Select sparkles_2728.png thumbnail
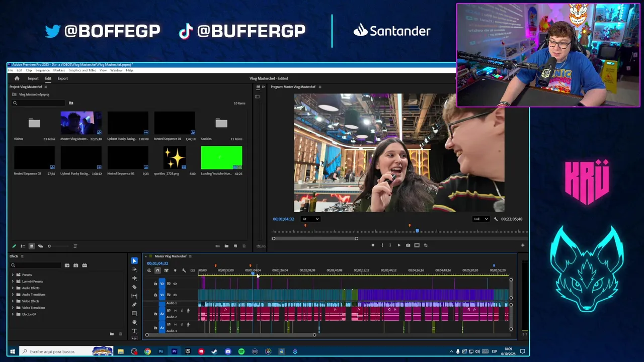This screenshot has width=644, height=362. pos(175,158)
